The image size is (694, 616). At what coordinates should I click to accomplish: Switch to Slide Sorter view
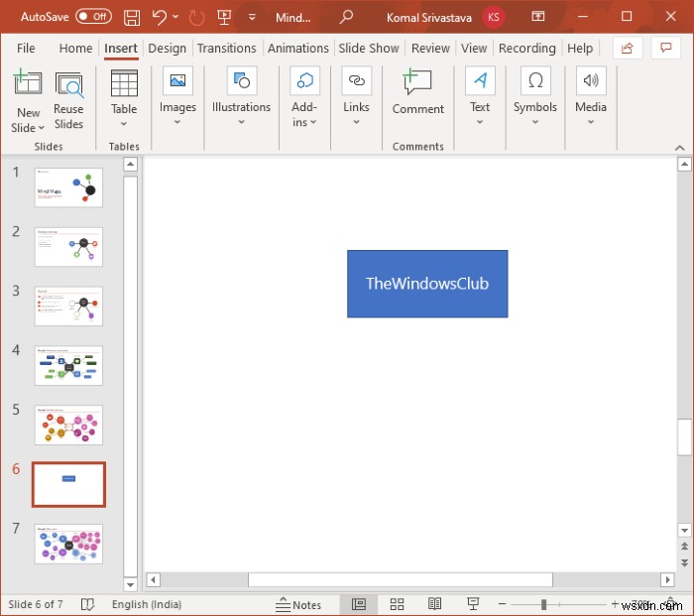click(397, 604)
